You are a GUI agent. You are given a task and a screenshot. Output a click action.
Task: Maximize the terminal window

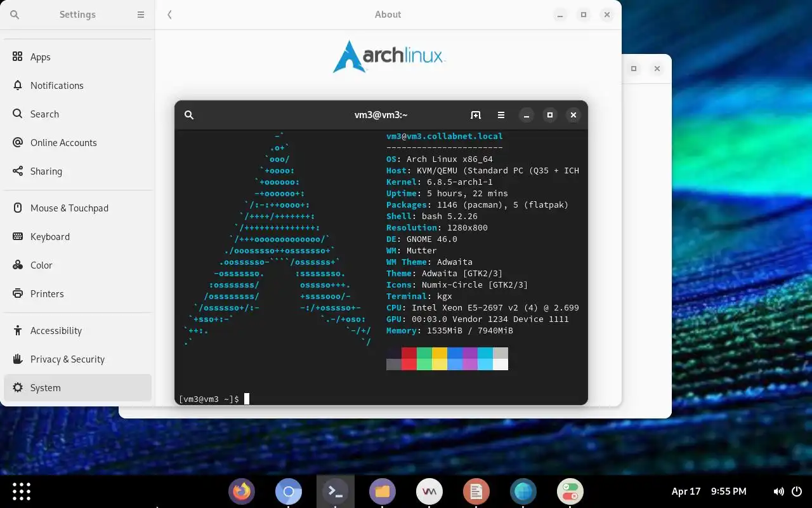tap(550, 115)
